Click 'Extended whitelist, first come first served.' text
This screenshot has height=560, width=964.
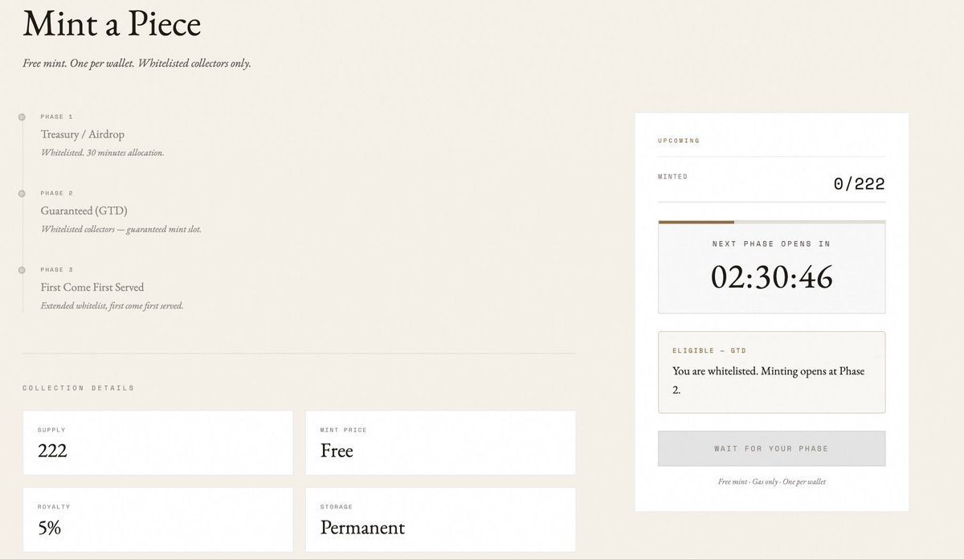click(112, 305)
